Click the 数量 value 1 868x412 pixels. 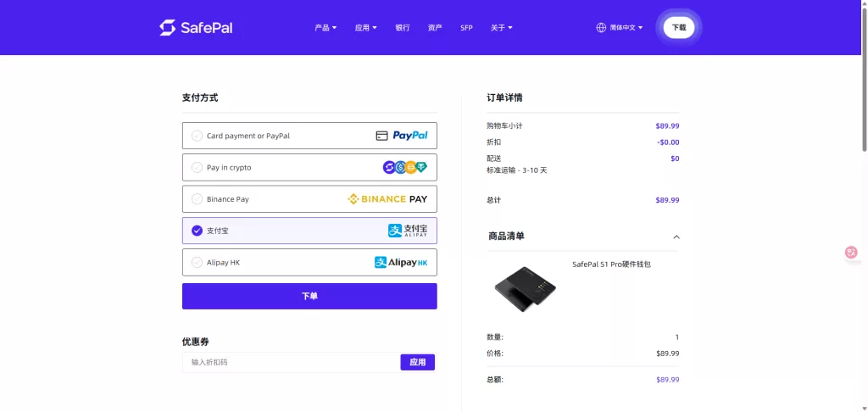pyautogui.click(x=677, y=337)
